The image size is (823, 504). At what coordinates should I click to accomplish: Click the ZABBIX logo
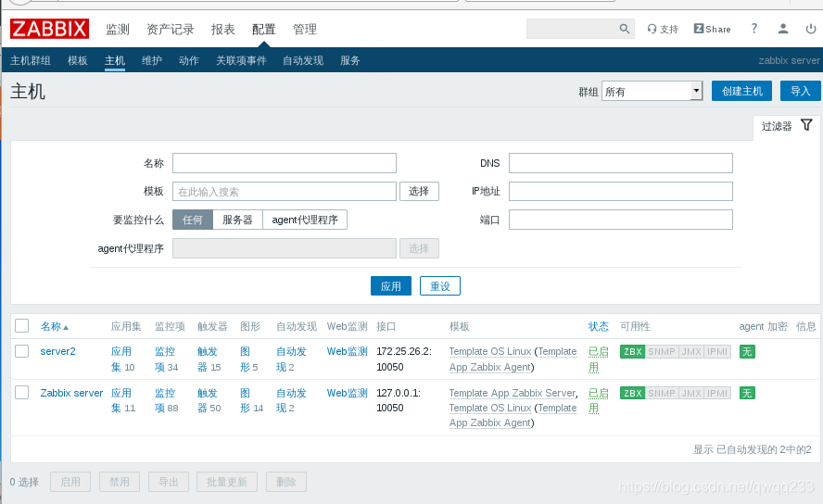(x=49, y=29)
